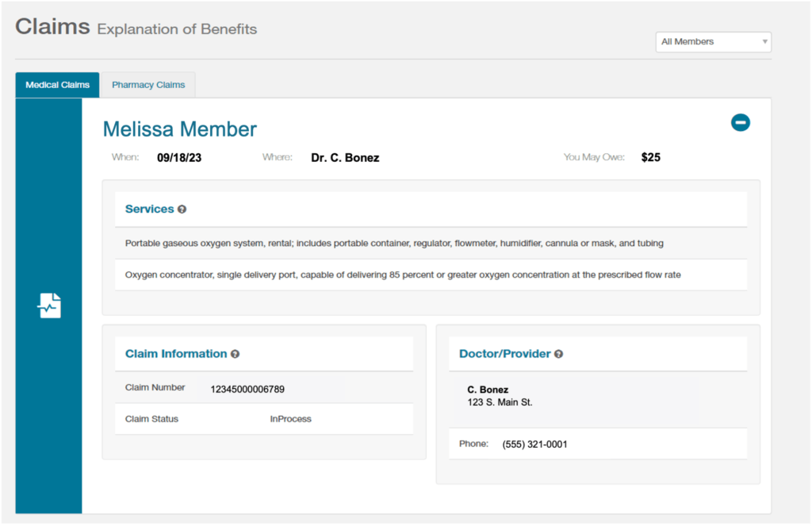Click the portable gaseous oxygen system service row
The image size is (812, 527).
coord(394,243)
